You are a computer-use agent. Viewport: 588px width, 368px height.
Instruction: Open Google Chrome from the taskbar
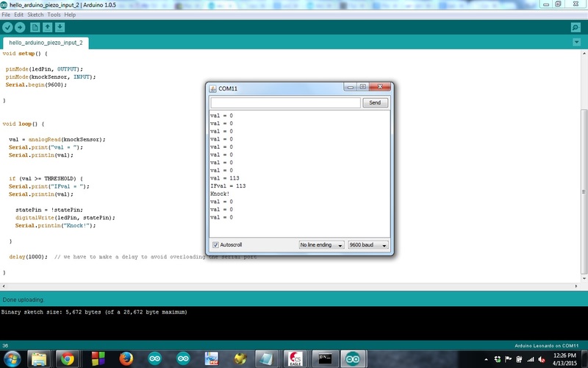pyautogui.click(x=68, y=359)
